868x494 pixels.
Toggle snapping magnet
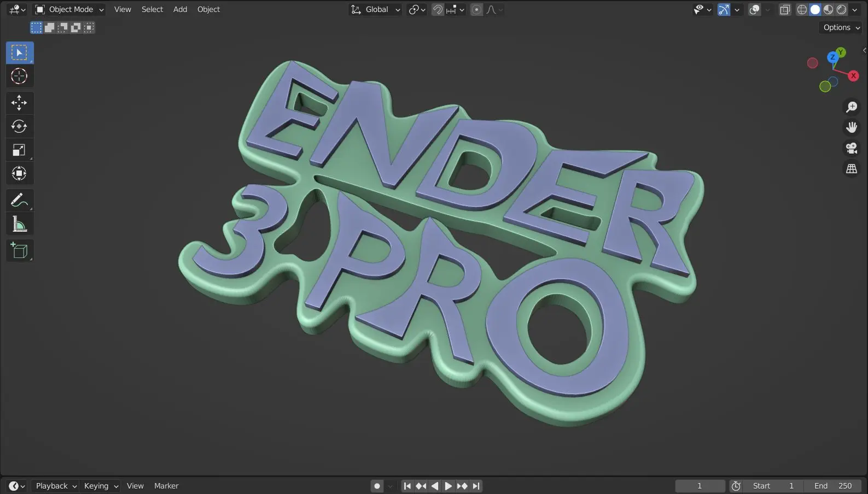pyautogui.click(x=438, y=9)
